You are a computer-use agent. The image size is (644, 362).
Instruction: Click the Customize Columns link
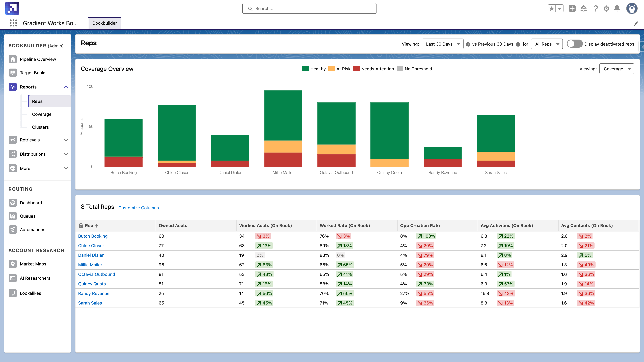[138, 208]
